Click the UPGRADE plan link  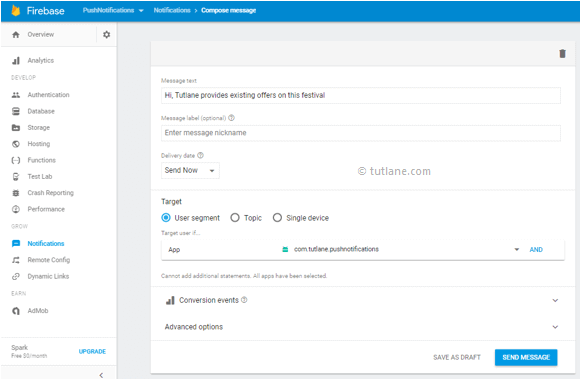tap(92, 351)
